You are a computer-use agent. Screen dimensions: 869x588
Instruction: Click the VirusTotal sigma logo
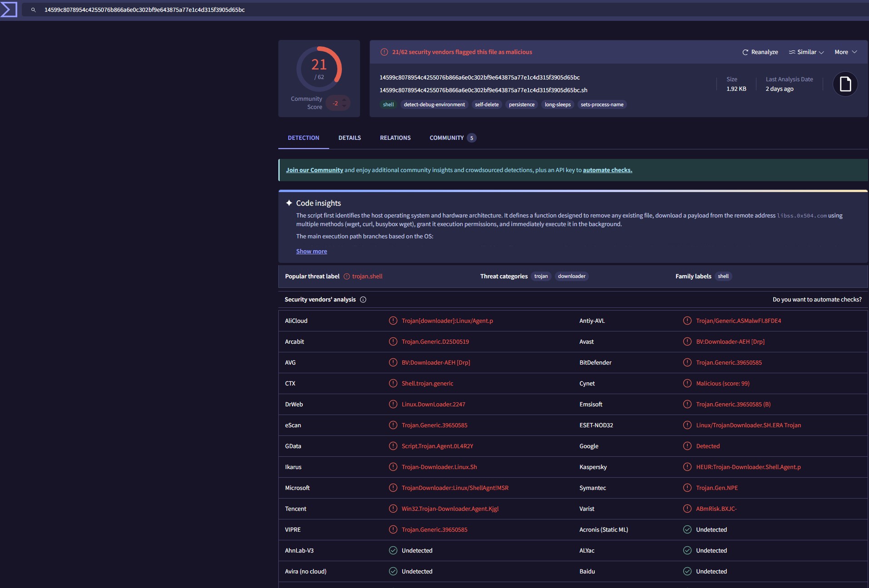(9, 10)
